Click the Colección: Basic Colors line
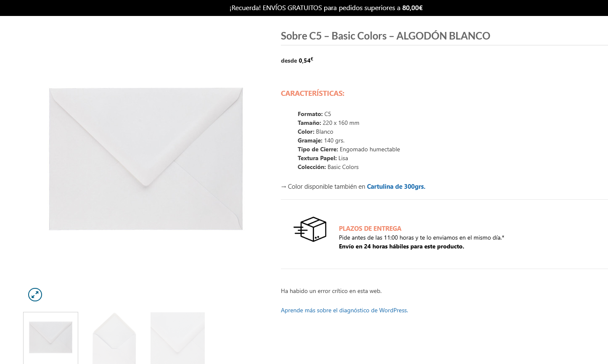 click(328, 167)
